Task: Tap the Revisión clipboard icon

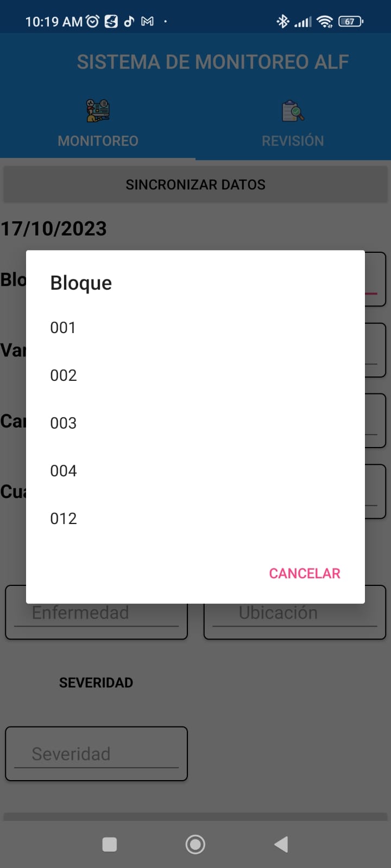Action: pos(293,111)
